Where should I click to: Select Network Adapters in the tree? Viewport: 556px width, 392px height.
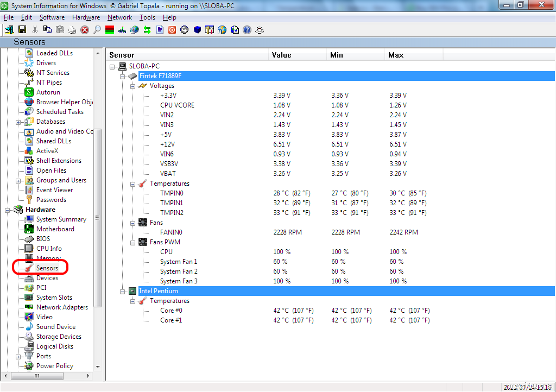pos(62,307)
